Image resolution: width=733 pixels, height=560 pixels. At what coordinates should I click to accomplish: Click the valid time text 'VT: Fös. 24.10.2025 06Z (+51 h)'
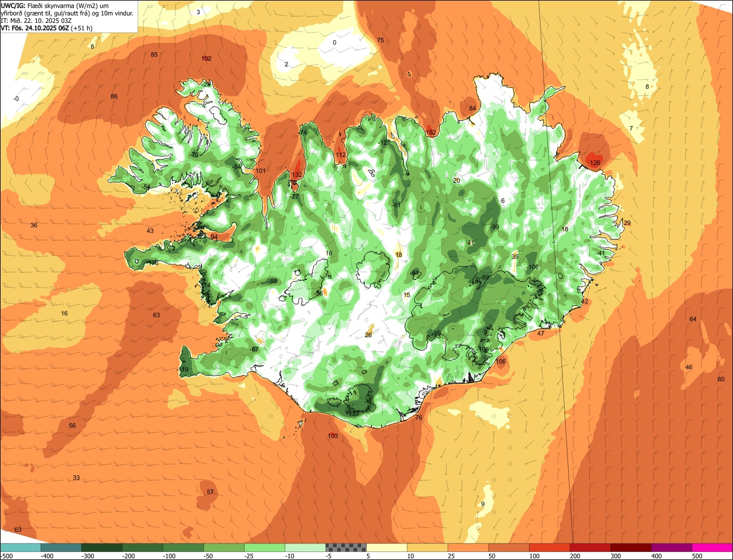47,27
